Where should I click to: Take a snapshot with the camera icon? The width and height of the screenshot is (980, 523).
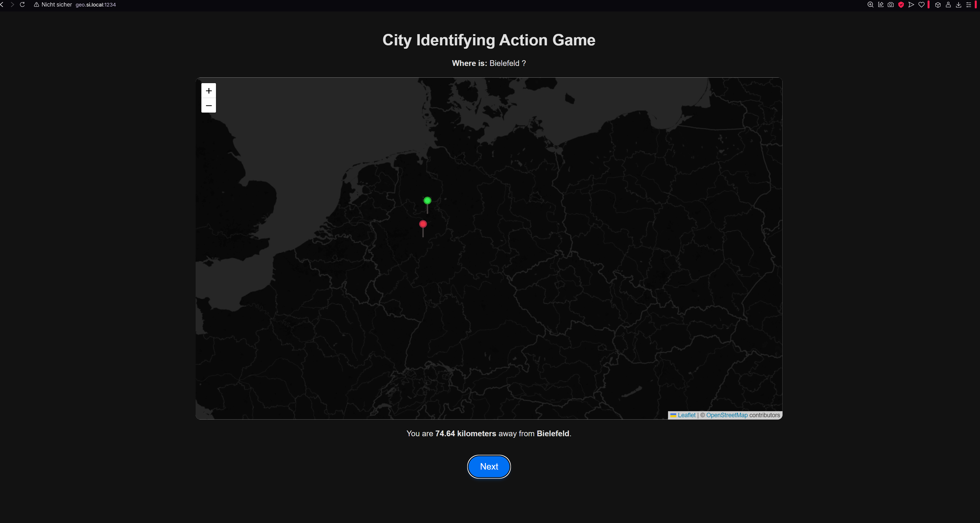coord(891,5)
